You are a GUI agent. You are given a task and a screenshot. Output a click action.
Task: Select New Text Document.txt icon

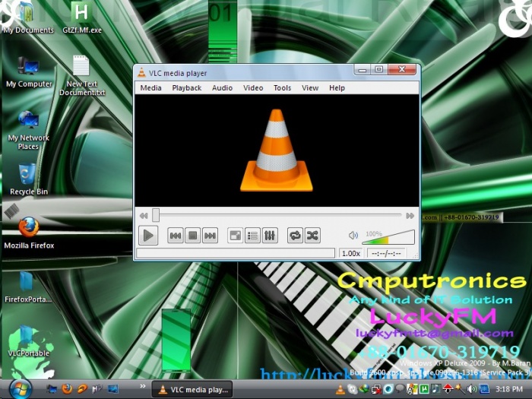tap(82, 76)
